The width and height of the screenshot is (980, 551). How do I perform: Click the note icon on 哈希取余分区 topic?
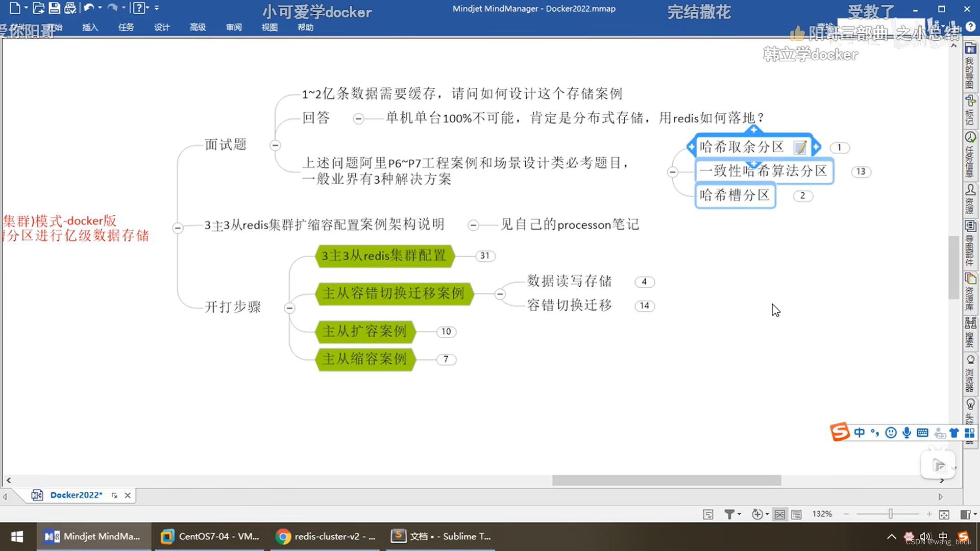[x=800, y=147]
